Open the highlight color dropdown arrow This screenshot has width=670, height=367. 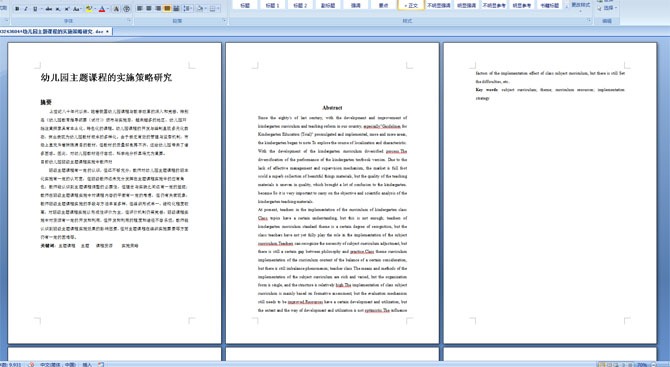click(95, 9)
